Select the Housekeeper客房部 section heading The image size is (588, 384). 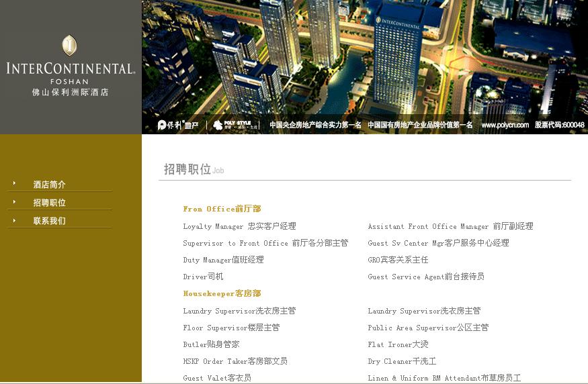click(x=222, y=293)
